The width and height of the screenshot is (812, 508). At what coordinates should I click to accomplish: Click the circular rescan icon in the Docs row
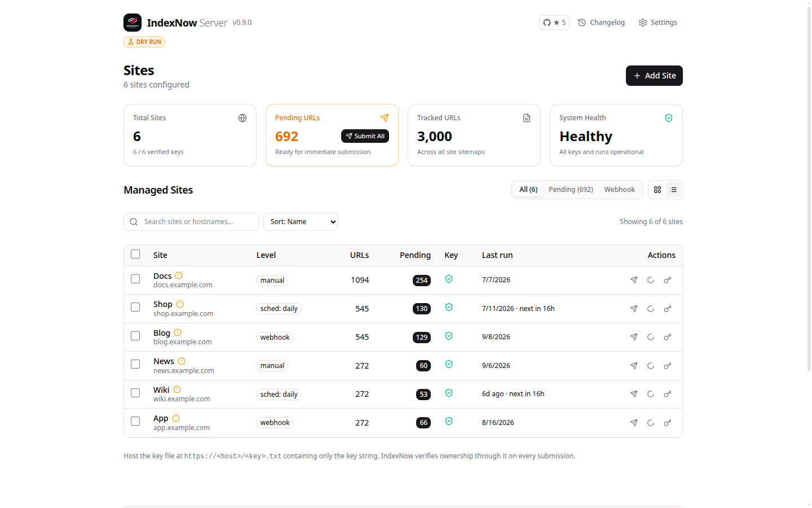tap(651, 280)
